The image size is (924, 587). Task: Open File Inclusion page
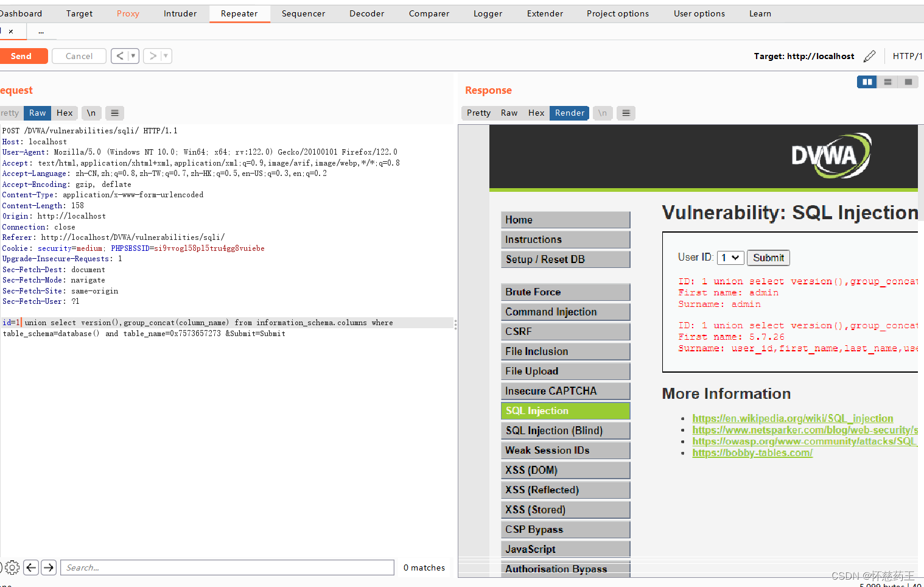point(565,351)
